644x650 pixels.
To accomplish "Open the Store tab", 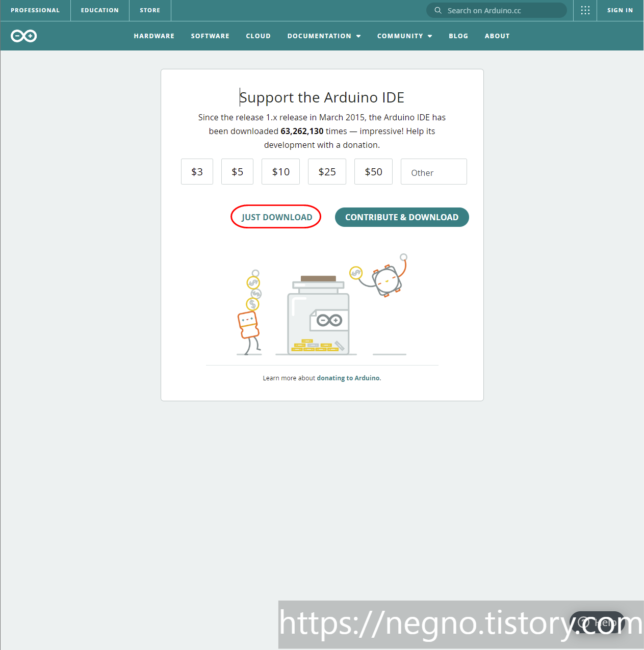I will pos(150,10).
